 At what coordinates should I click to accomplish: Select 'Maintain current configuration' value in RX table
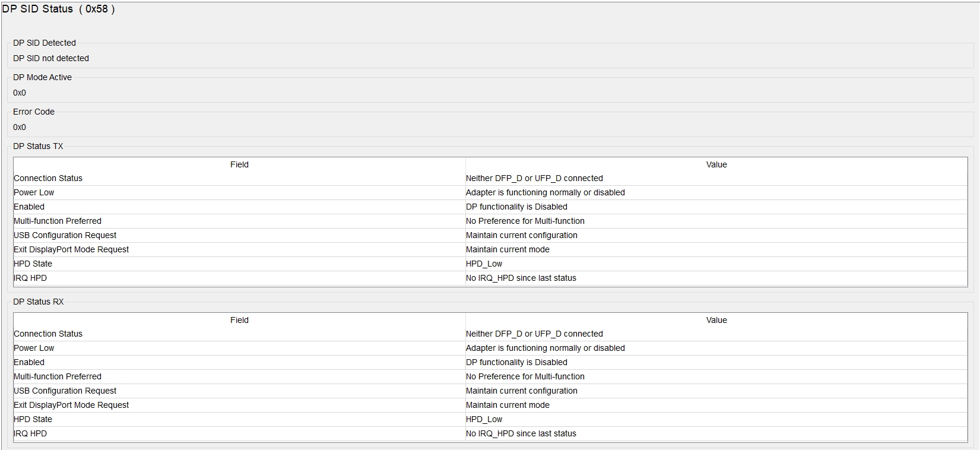(521, 391)
